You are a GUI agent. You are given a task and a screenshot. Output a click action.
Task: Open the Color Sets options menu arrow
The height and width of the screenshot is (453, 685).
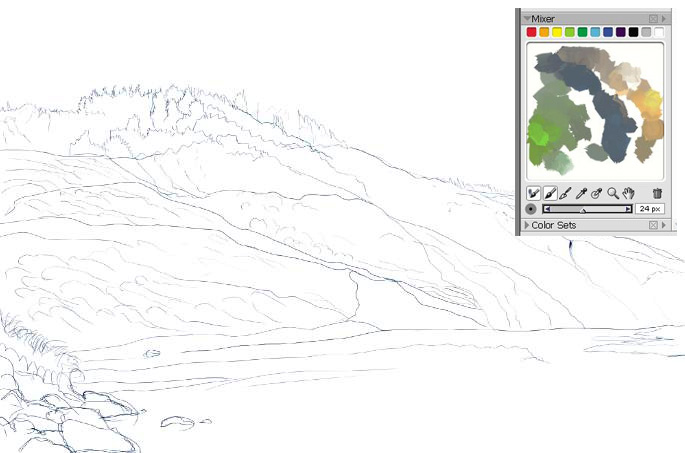(x=664, y=225)
